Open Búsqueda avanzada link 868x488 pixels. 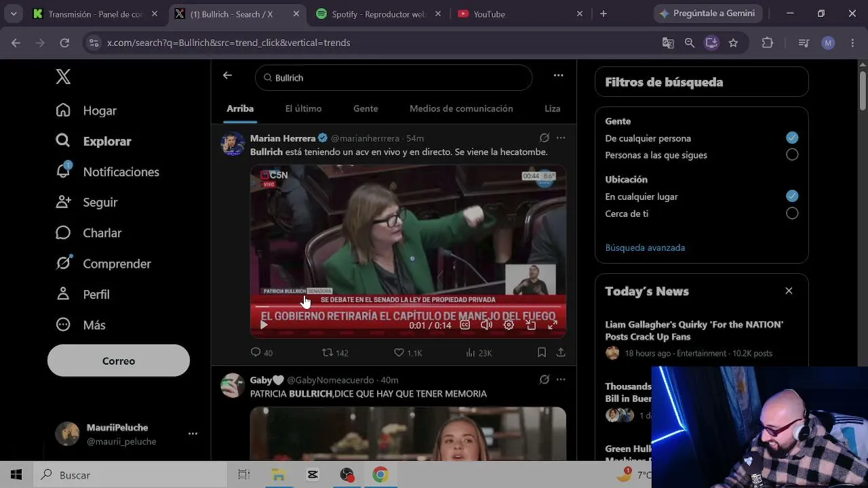pos(645,247)
